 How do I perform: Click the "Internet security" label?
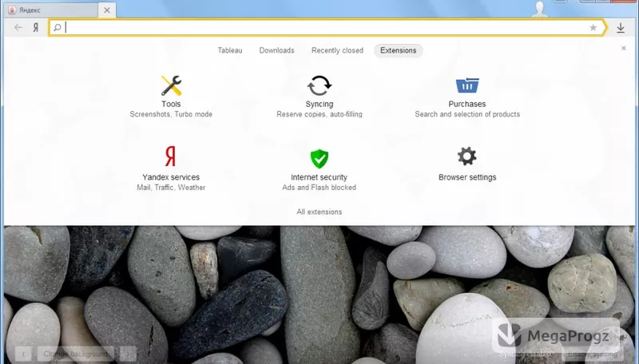tap(319, 177)
